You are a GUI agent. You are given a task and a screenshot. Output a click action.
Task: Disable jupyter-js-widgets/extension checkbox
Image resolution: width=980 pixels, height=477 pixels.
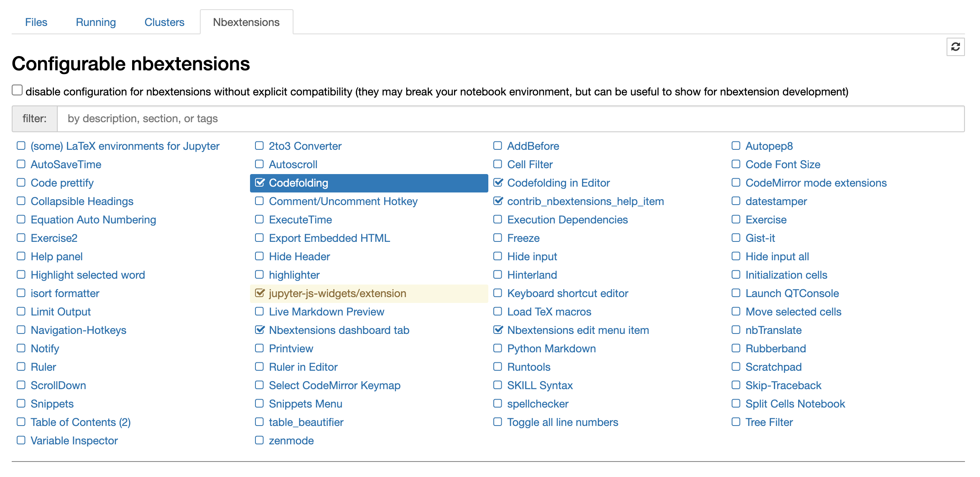point(260,293)
